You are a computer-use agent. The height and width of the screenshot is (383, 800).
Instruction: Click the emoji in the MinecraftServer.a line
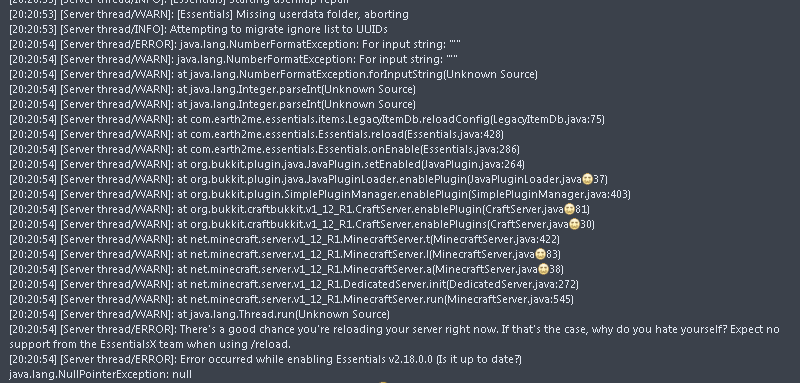point(543,269)
